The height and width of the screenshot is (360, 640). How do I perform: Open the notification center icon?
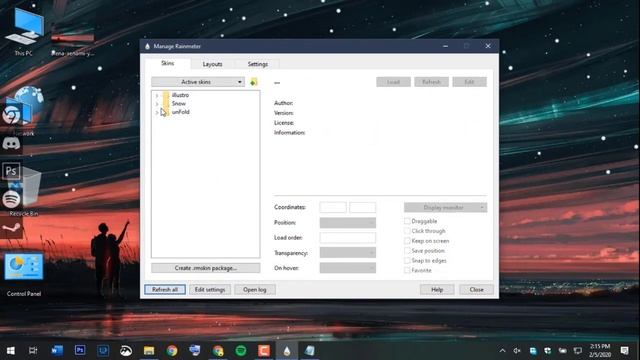pos(624,351)
